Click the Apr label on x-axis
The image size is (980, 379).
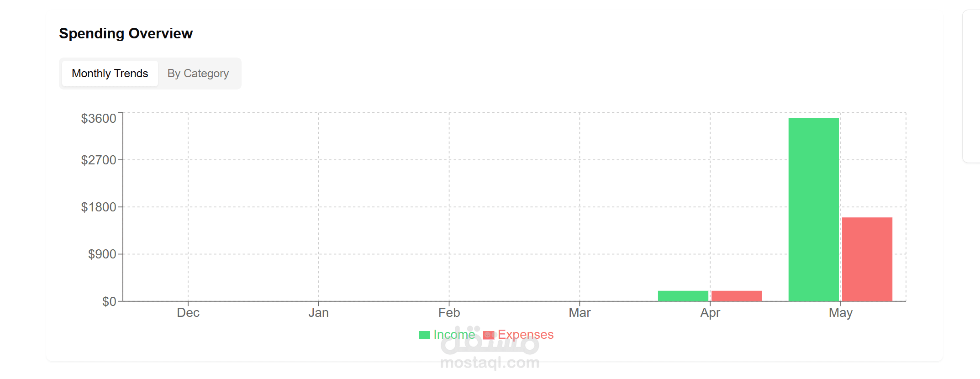(x=710, y=313)
